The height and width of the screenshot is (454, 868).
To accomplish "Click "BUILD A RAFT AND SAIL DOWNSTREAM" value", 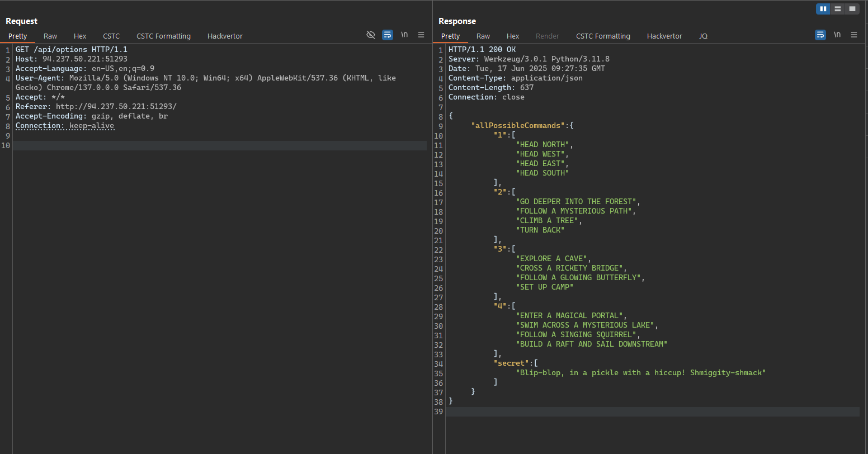I will tap(592, 344).
